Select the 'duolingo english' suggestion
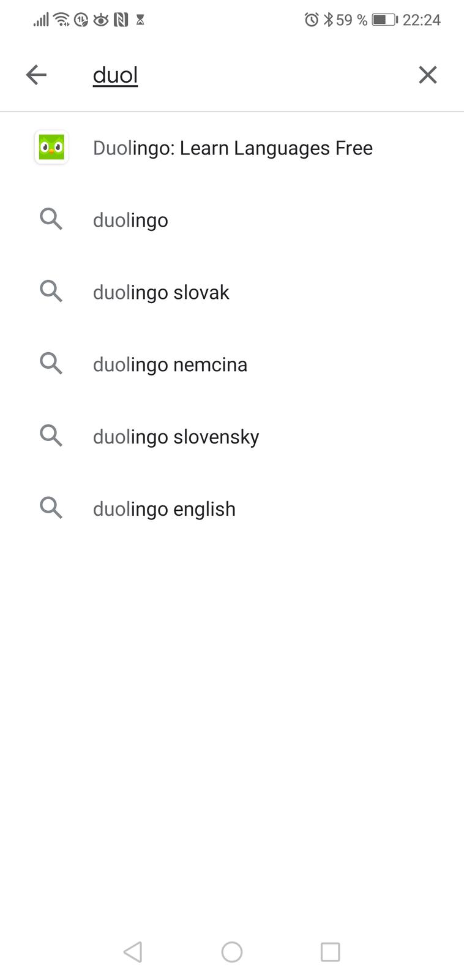 164,510
